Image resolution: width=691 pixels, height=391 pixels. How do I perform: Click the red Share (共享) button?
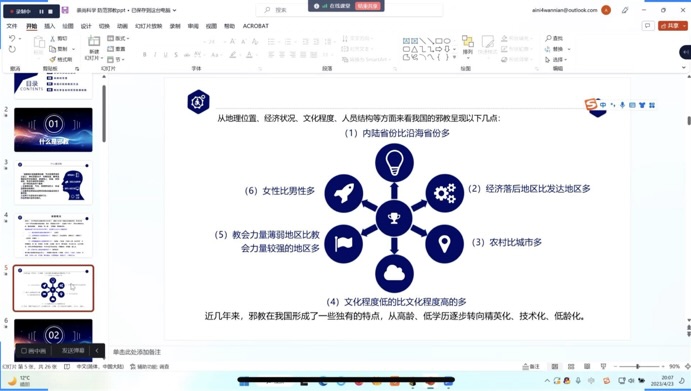coord(672,26)
